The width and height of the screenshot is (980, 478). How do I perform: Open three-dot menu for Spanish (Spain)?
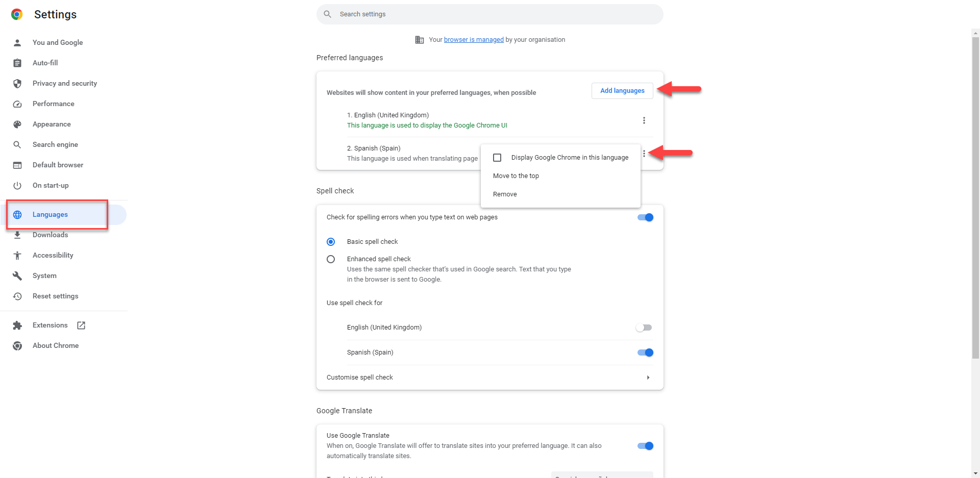tap(644, 154)
